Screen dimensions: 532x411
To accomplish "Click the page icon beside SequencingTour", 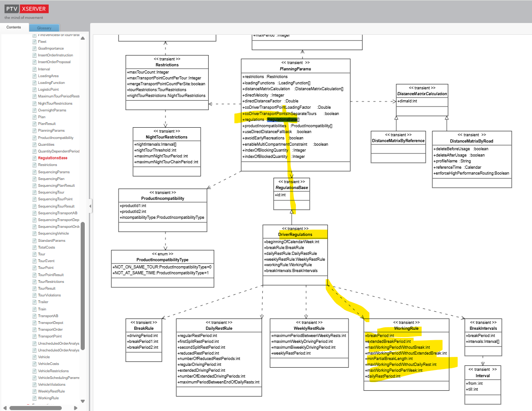I will coord(34,192).
